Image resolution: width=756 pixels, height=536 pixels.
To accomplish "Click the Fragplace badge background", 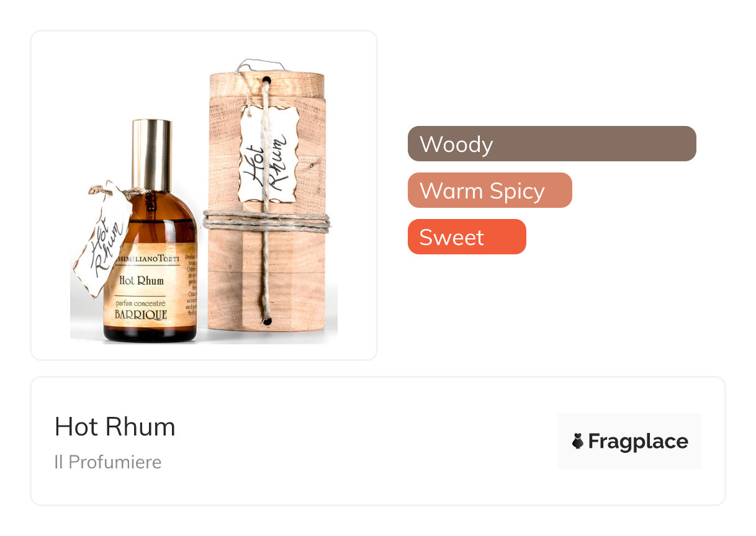I will coord(630,441).
